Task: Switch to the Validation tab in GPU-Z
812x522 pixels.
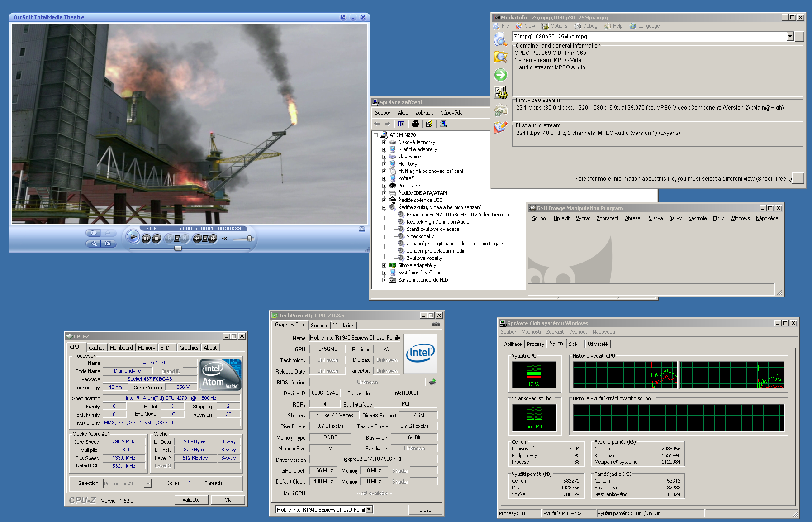Action: tap(344, 326)
